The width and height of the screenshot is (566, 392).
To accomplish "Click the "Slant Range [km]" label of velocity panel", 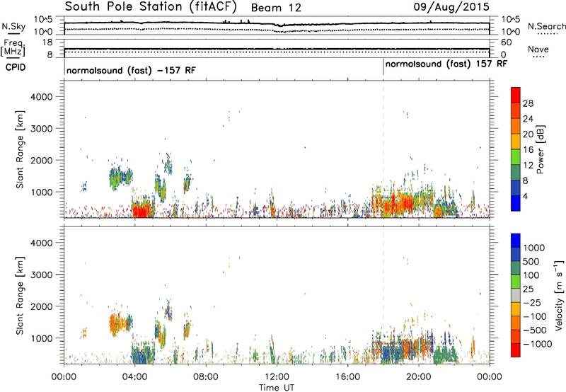I will [x=20, y=296].
